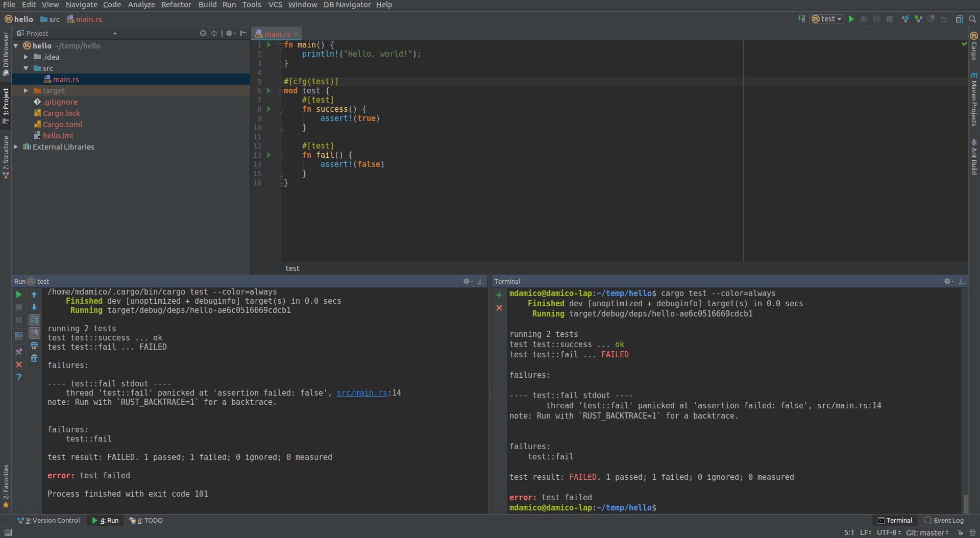Click the Restore Layout icon in Run panel

(x=19, y=336)
